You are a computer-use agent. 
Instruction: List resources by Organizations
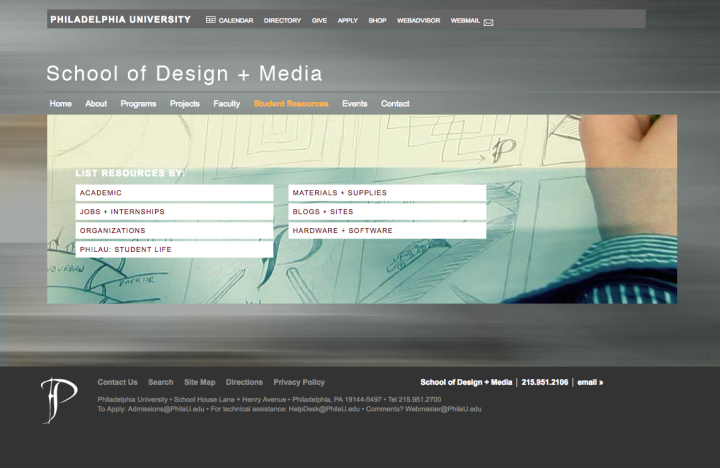point(174,231)
